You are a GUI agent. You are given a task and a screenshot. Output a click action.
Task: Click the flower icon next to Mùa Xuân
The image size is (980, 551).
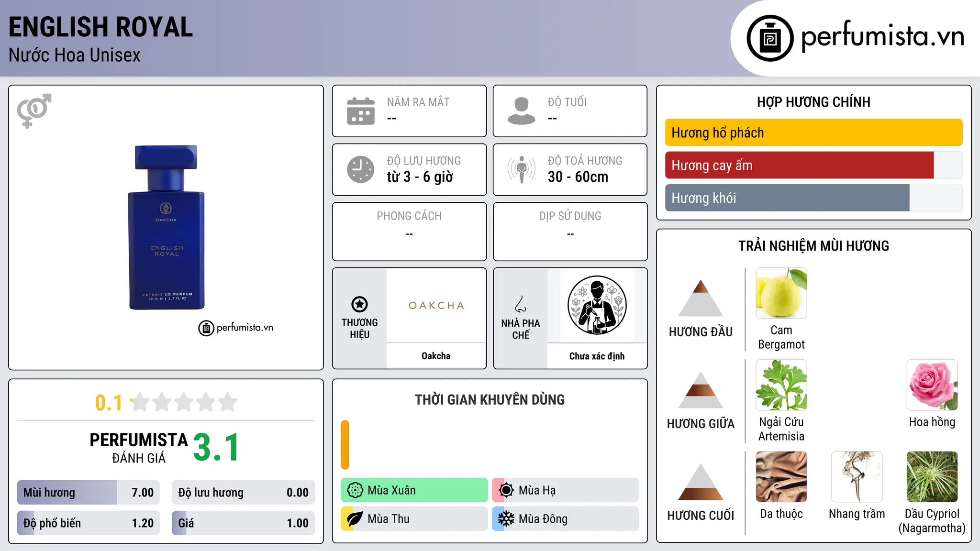(355, 490)
